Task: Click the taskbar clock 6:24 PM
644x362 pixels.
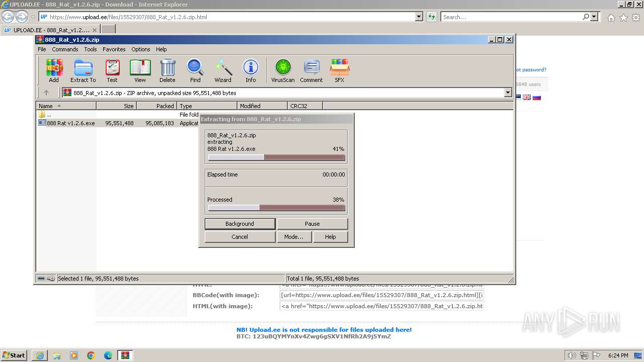Action: 618,355
